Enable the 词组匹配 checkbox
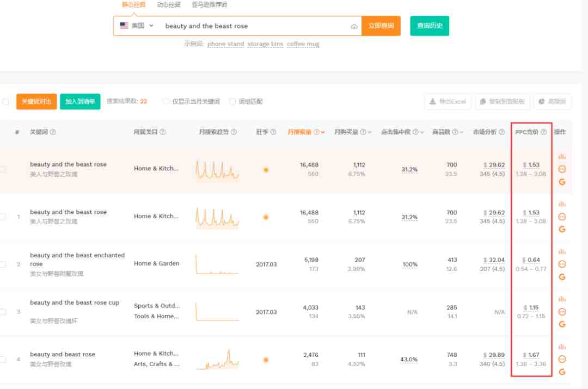 point(232,102)
